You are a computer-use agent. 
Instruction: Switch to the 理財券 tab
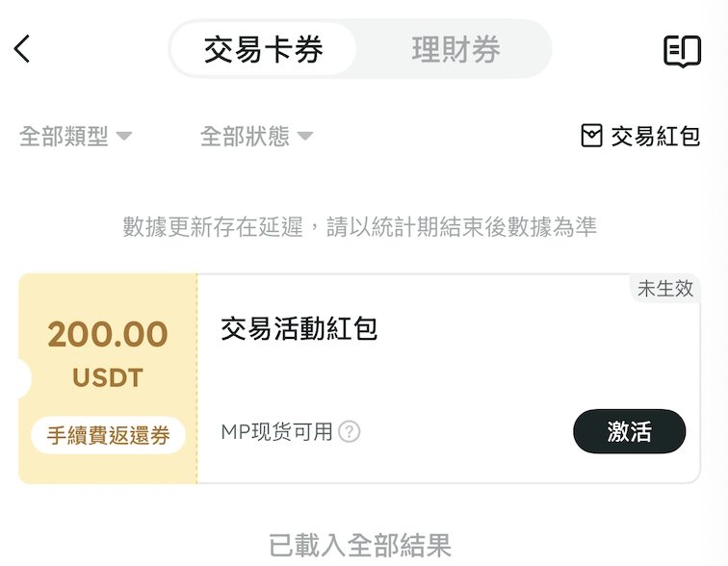(455, 49)
